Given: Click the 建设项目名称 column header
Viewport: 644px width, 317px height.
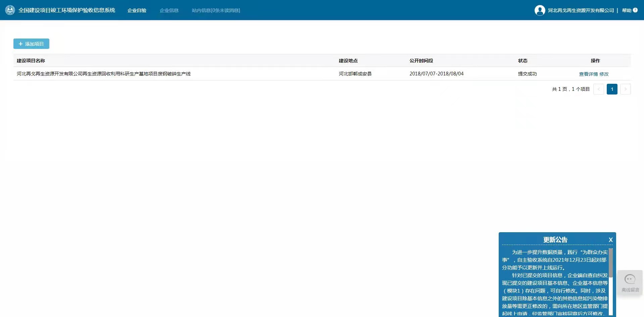Looking at the screenshot, I should tap(31, 61).
